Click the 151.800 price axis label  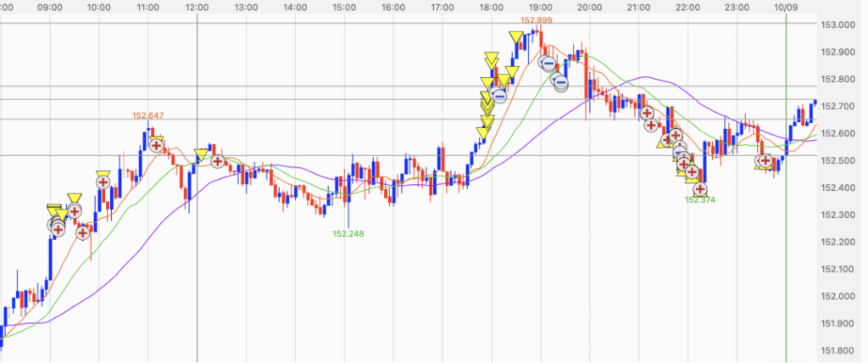pos(837,350)
